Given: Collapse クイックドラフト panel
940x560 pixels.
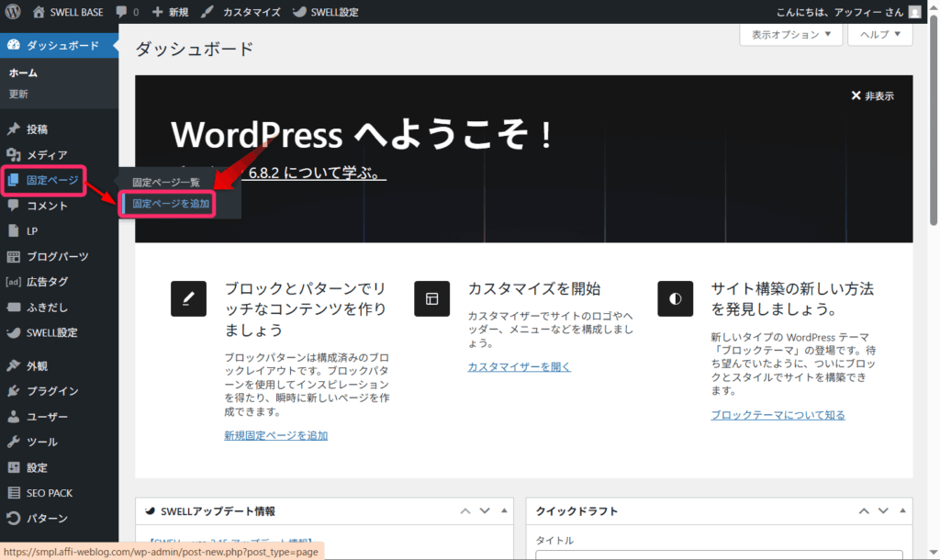Looking at the screenshot, I should click(903, 511).
